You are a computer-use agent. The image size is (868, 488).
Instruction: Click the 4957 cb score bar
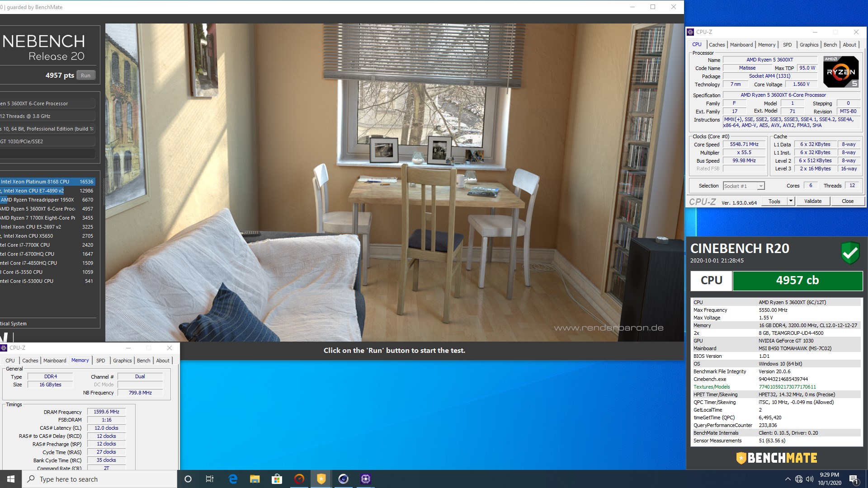point(797,281)
